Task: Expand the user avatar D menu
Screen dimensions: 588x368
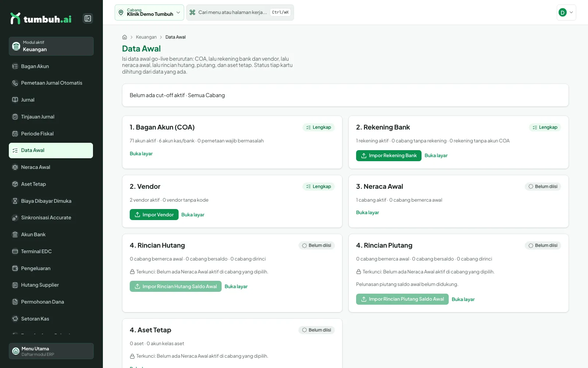Action: 566,13
